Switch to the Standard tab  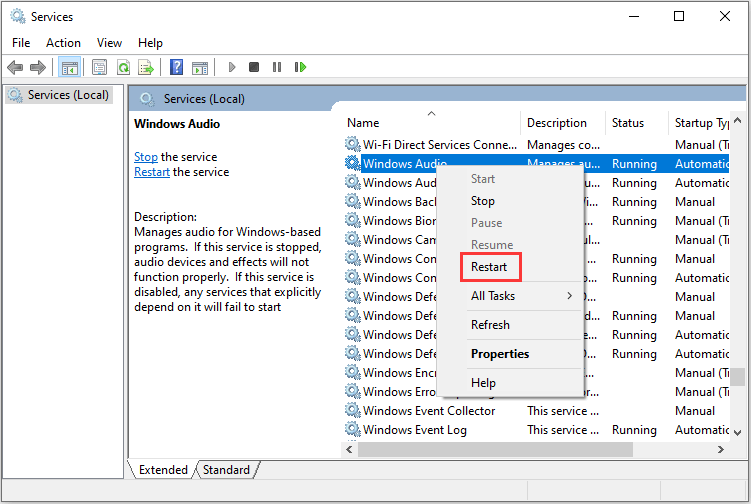(226, 470)
